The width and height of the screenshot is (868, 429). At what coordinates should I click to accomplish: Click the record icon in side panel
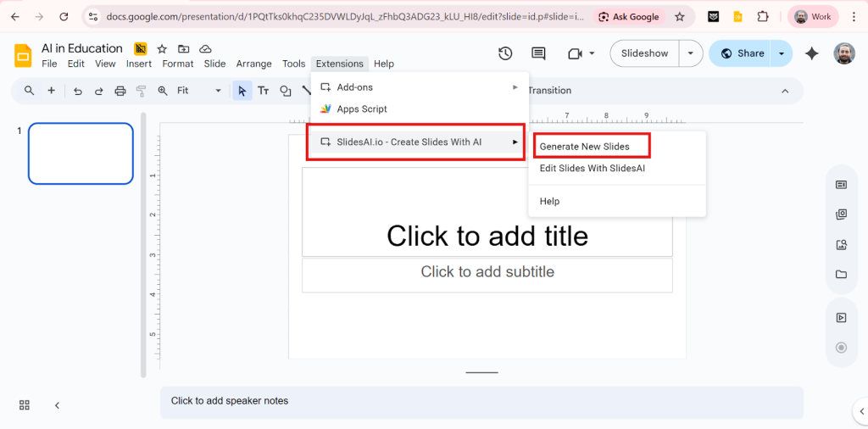coord(841,348)
